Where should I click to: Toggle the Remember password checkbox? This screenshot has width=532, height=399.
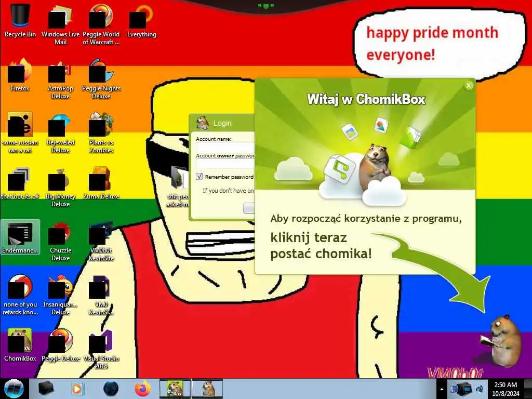tap(199, 177)
